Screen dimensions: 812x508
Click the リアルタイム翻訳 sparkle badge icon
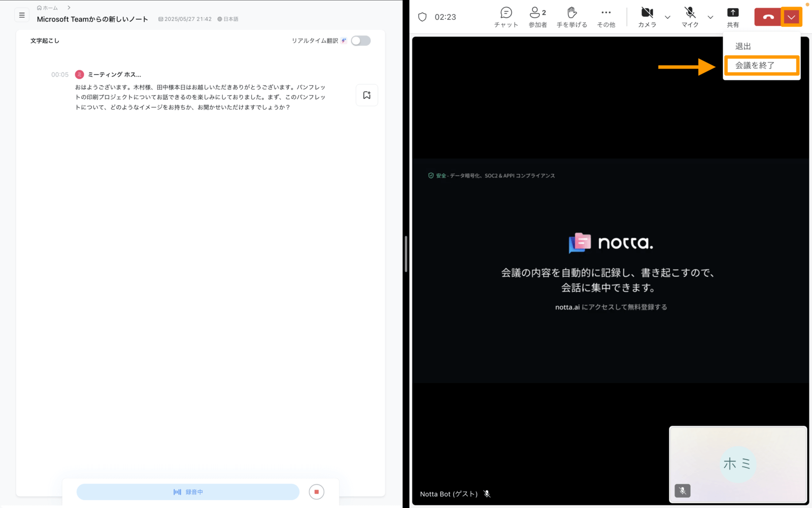[x=344, y=41]
